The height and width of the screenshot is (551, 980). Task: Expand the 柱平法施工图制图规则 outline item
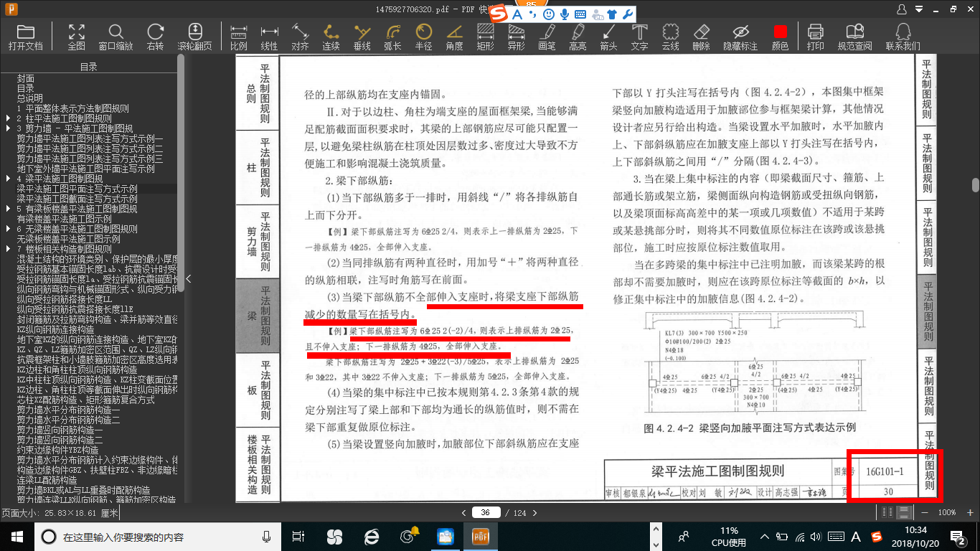[8, 118]
